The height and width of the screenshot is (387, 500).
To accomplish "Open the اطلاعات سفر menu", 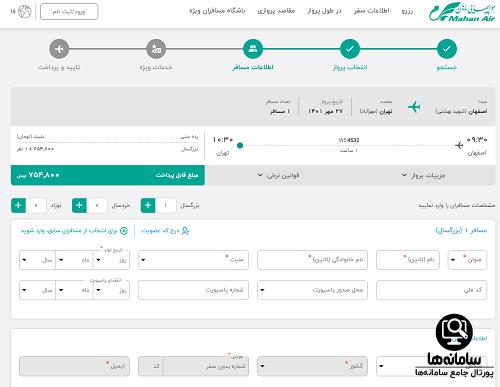I will 371,11.
